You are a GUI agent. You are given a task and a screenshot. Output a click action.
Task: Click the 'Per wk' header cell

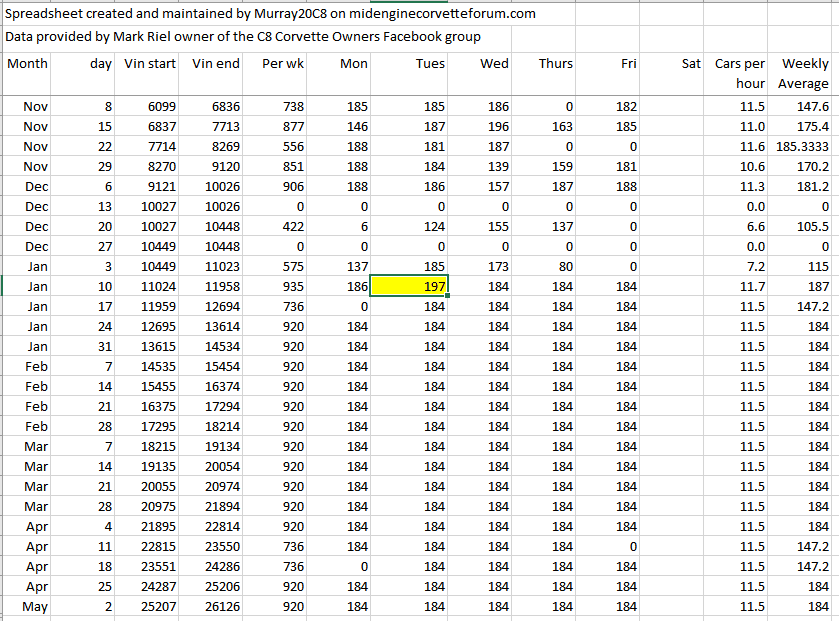(x=276, y=64)
